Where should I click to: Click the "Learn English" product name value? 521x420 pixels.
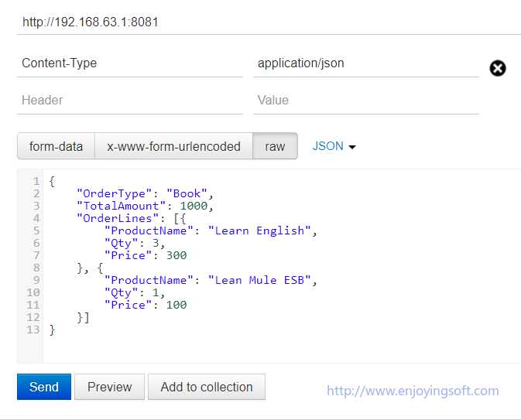259,230
